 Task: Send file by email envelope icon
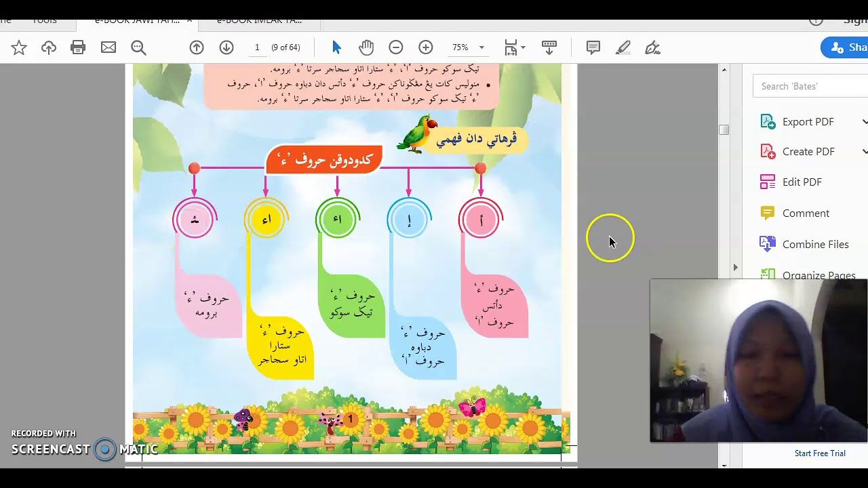108,47
